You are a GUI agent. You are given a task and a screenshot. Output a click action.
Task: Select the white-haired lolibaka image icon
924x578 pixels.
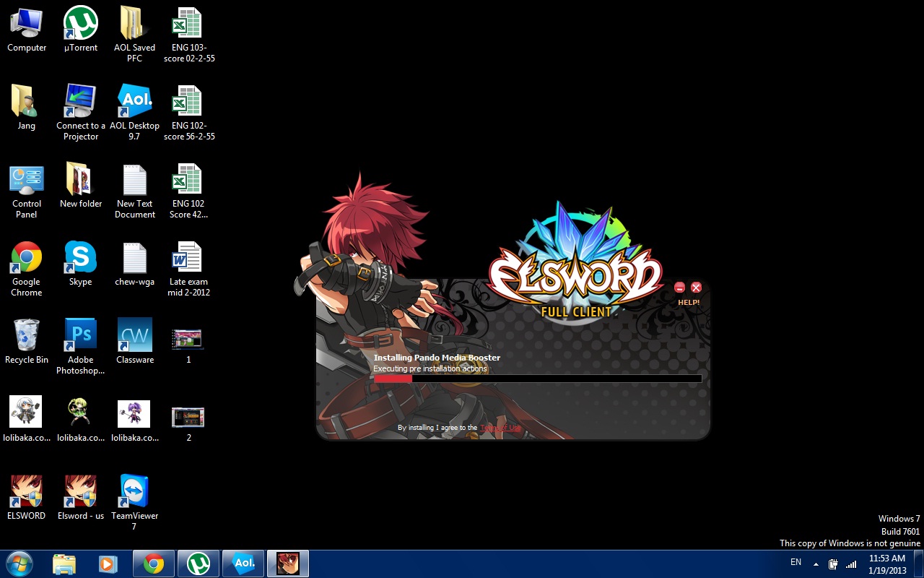27,420
